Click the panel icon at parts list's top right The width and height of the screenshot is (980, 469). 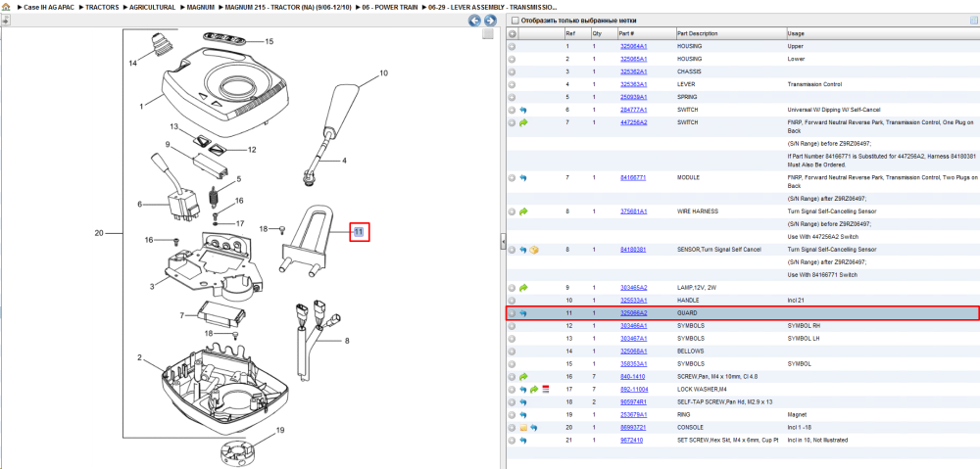[973, 21]
